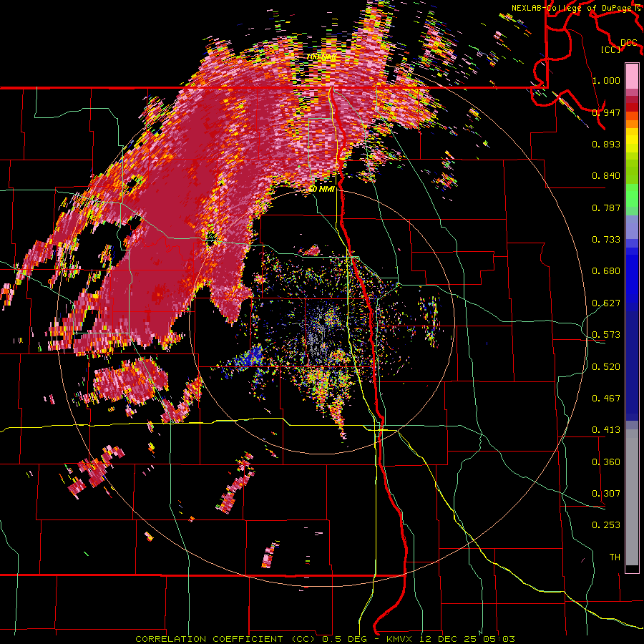Click the 100 NMI range ring label
This screenshot has height=644, width=644.
coord(321,57)
